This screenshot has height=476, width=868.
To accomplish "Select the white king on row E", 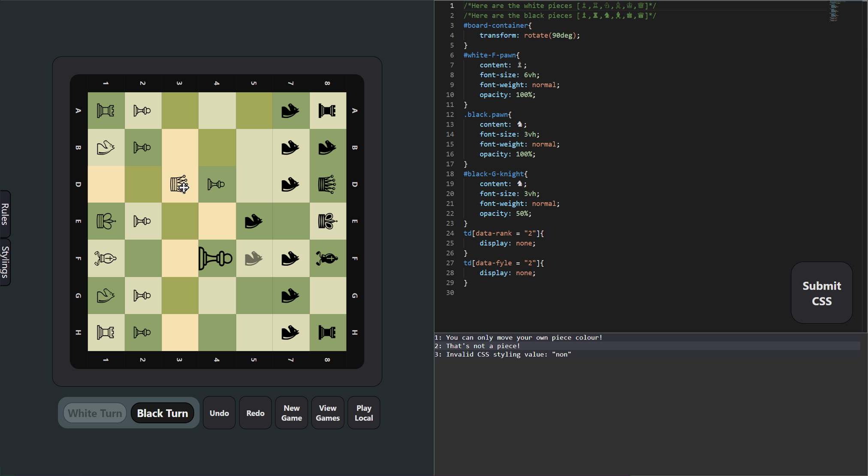I will (x=106, y=221).
